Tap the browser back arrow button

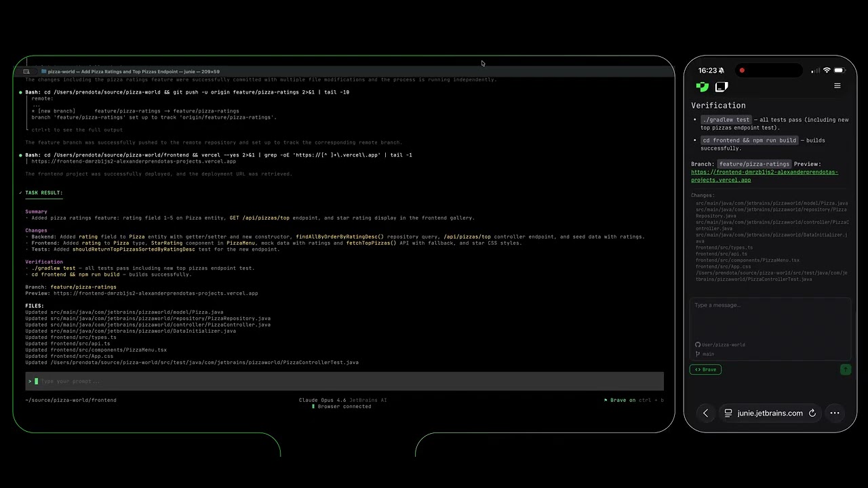click(705, 413)
